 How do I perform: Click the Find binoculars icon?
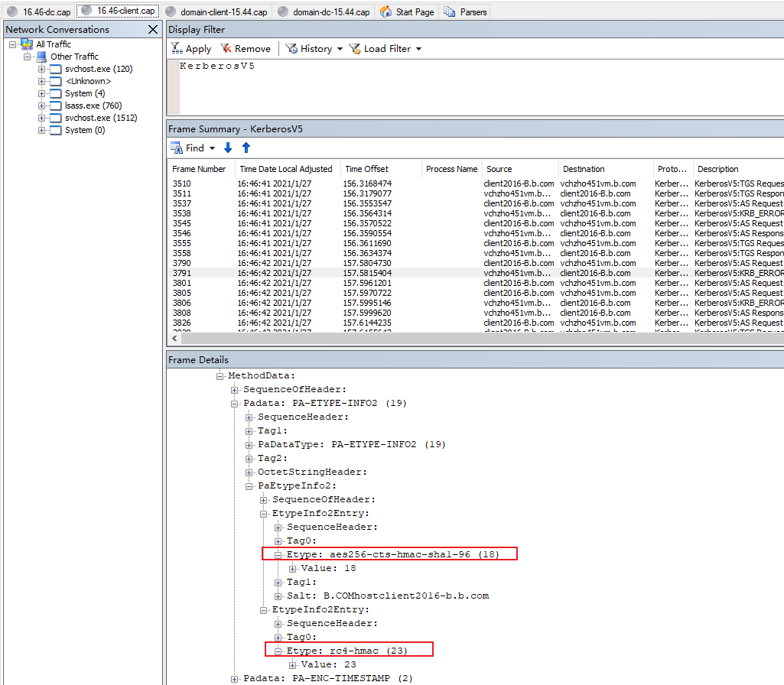click(x=177, y=148)
